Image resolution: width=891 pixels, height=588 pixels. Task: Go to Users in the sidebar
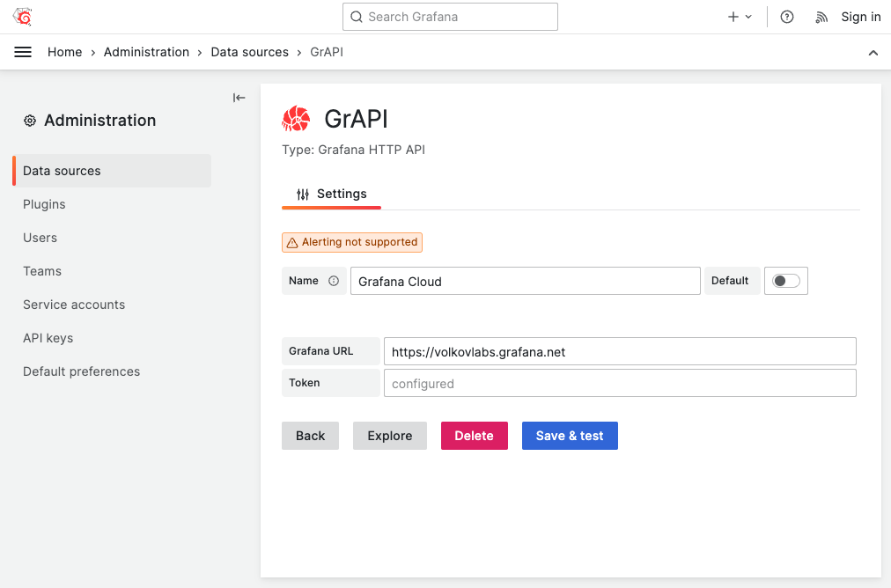coord(40,238)
